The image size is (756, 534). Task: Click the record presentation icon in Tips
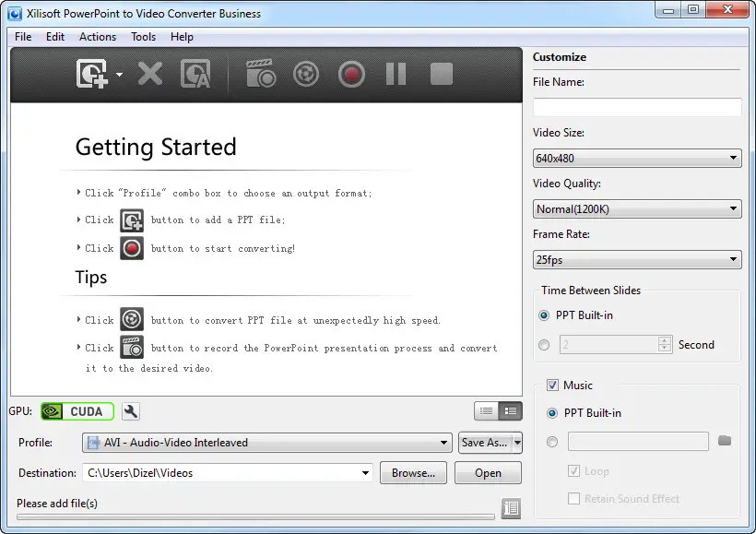(x=132, y=348)
